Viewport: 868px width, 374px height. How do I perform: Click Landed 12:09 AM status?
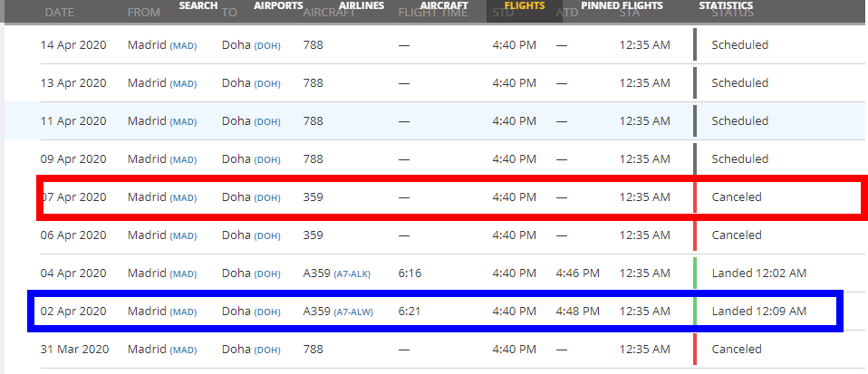tap(759, 312)
